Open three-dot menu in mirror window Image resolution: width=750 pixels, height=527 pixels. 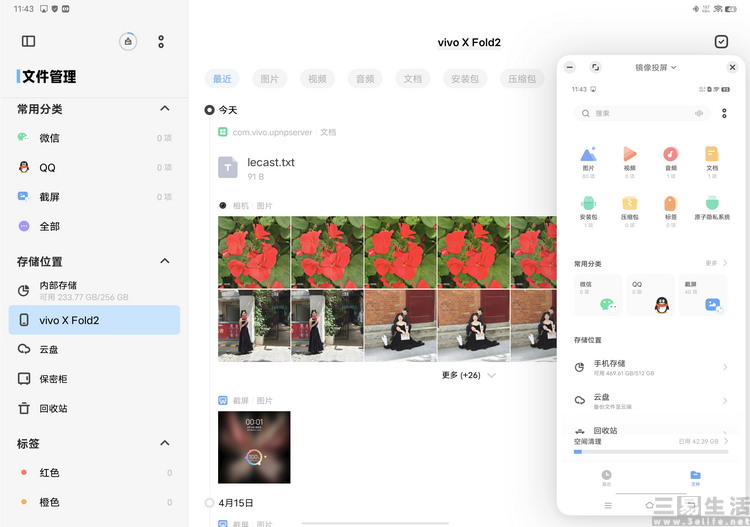coord(724,113)
